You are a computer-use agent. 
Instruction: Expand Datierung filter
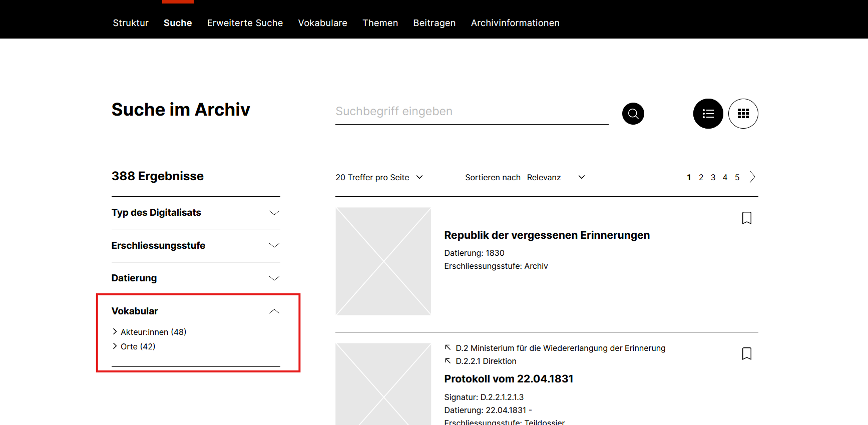point(196,278)
